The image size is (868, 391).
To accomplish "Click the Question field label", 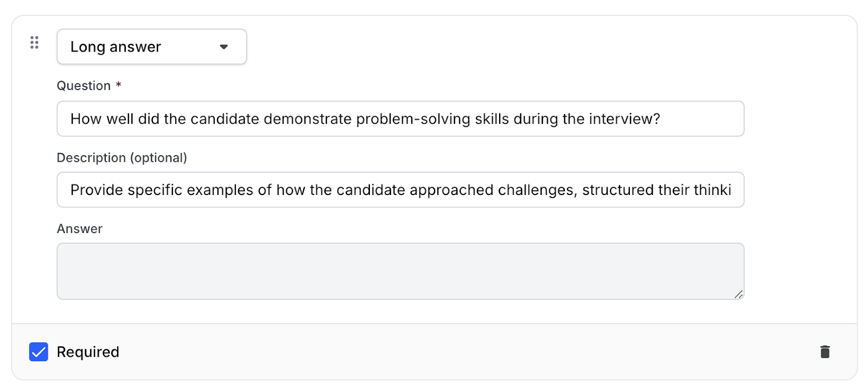I will [84, 86].
